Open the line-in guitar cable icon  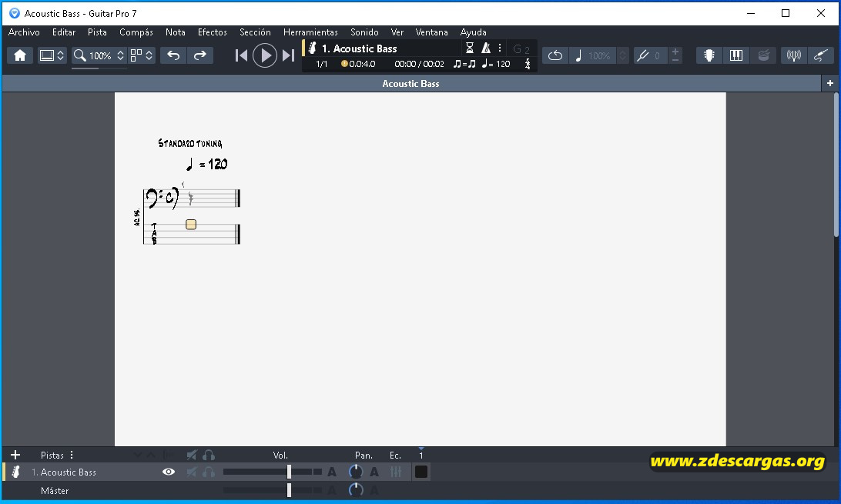click(x=821, y=55)
